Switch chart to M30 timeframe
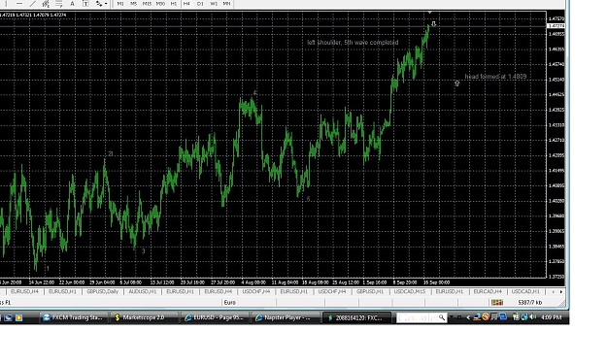The width and height of the screenshot is (607, 364). [160, 4]
